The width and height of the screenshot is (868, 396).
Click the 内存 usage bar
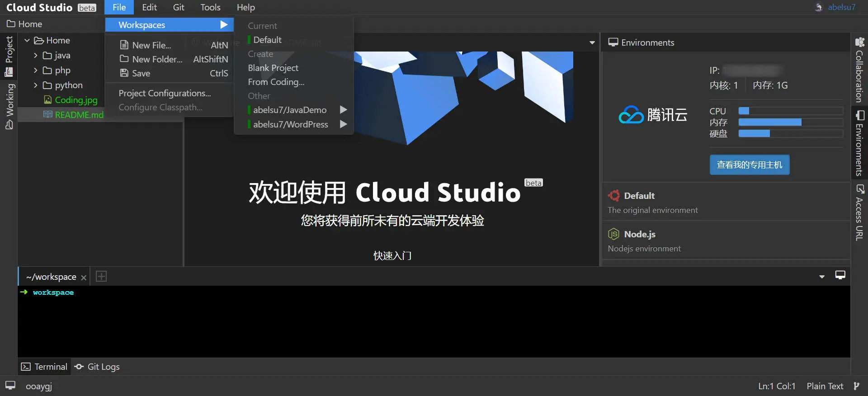point(791,122)
